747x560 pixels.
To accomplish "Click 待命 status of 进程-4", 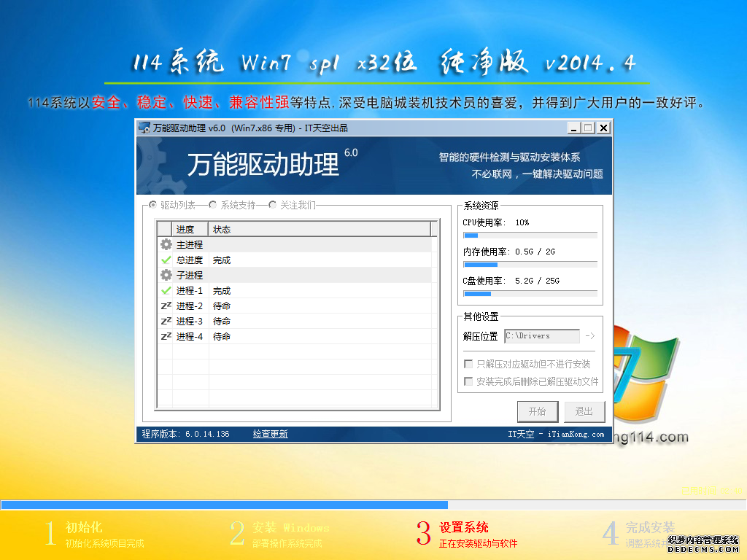I will [222, 336].
